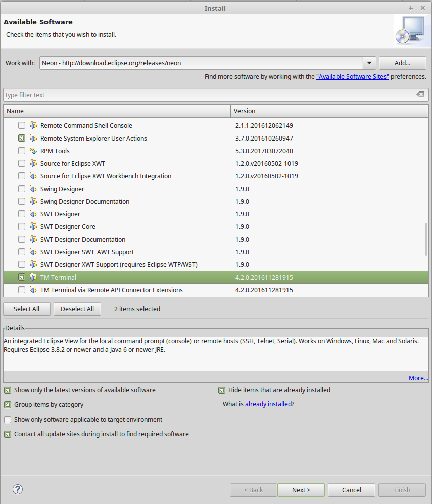The width and height of the screenshot is (432, 504).
Task: Toggle Group items by category
Action: pyautogui.click(x=8, y=405)
